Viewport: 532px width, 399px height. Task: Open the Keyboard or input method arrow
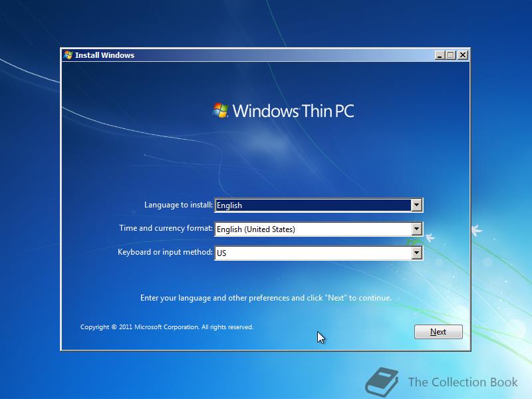(416, 253)
